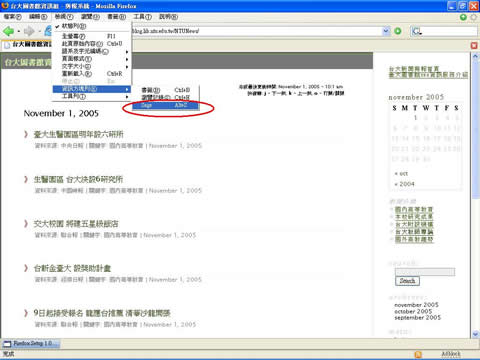
Task: Open the address bar history dropdown arrow
Action: pyautogui.click(x=386, y=31)
